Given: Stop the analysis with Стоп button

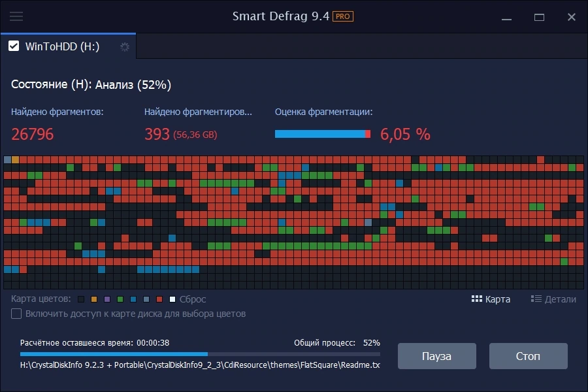Looking at the screenshot, I should click(528, 356).
